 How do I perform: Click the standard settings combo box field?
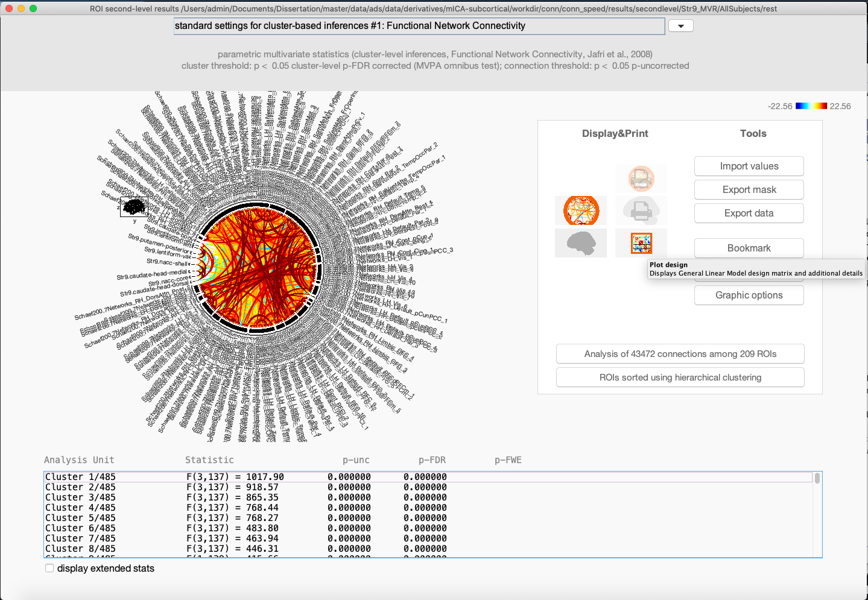click(419, 26)
